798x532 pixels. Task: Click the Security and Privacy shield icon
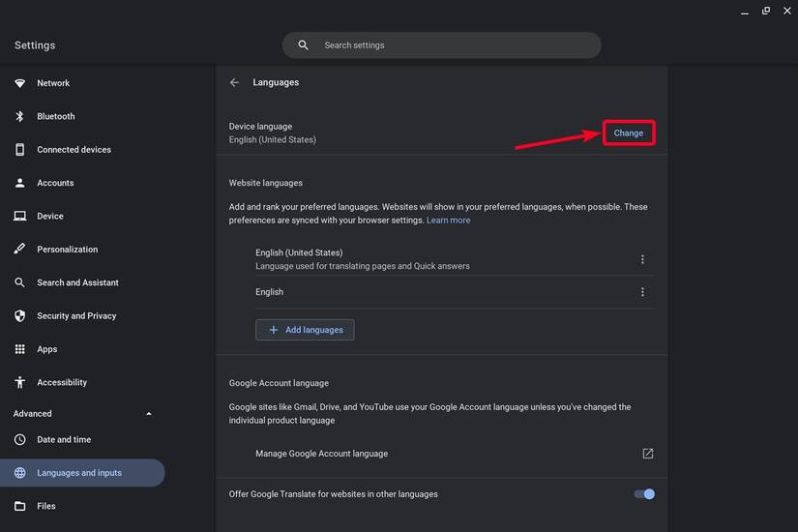click(19, 316)
